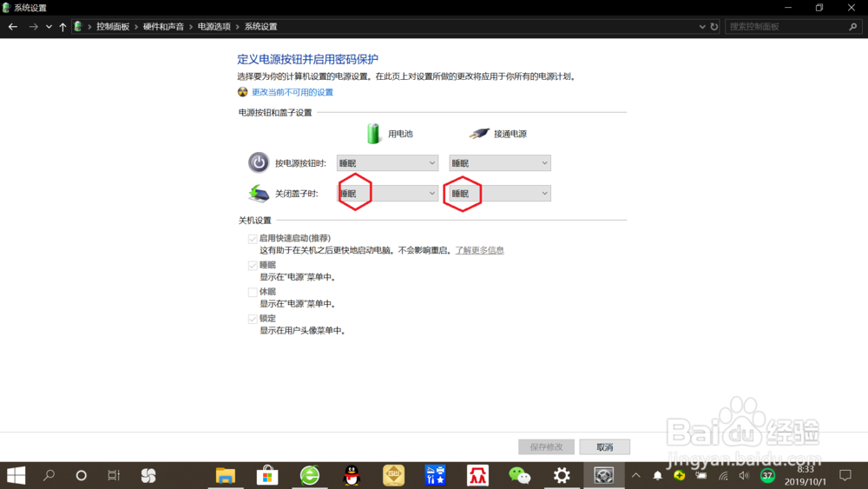Viewport: 868px width, 489px height.
Task: Click 控制面板 breadcrumb
Action: pyautogui.click(x=113, y=27)
